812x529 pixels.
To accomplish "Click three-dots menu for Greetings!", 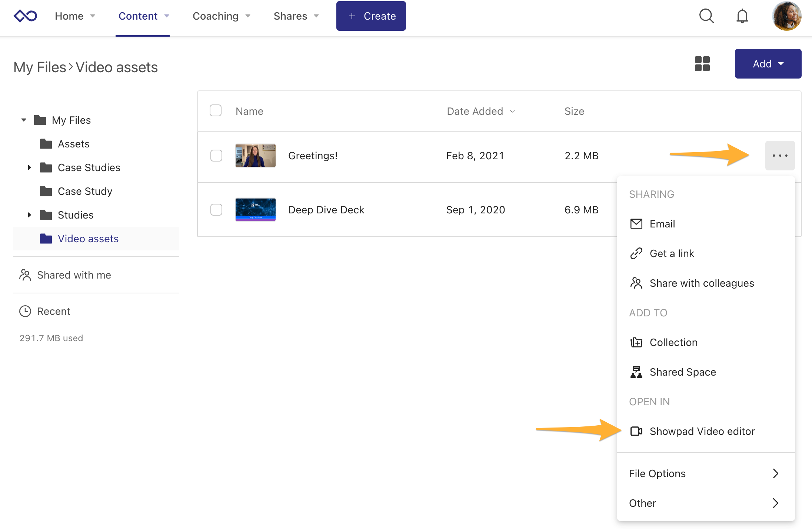I will pyautogui.click(x=780, y=156).
